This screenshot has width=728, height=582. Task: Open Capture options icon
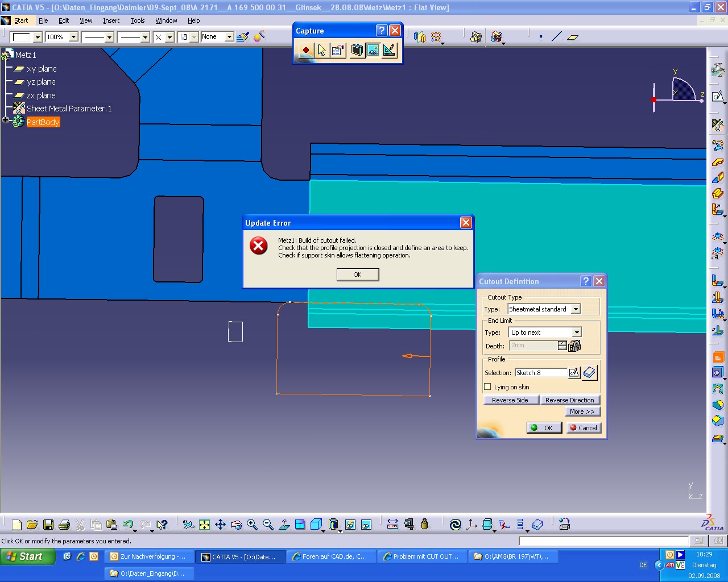tap(337, 51)
